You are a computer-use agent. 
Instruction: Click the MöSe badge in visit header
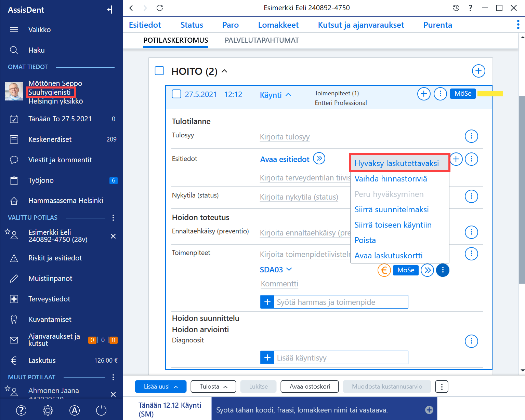coord(463,94)
